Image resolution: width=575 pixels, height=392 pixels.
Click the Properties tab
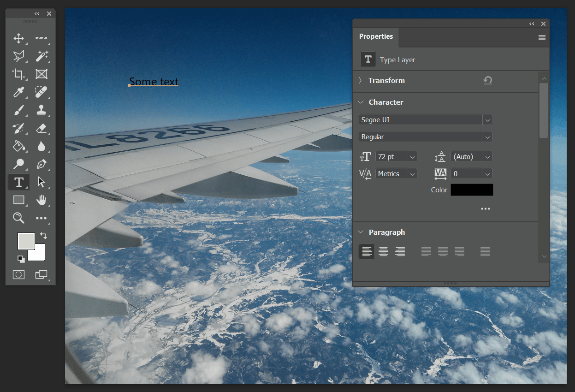(x=376, y=36)
